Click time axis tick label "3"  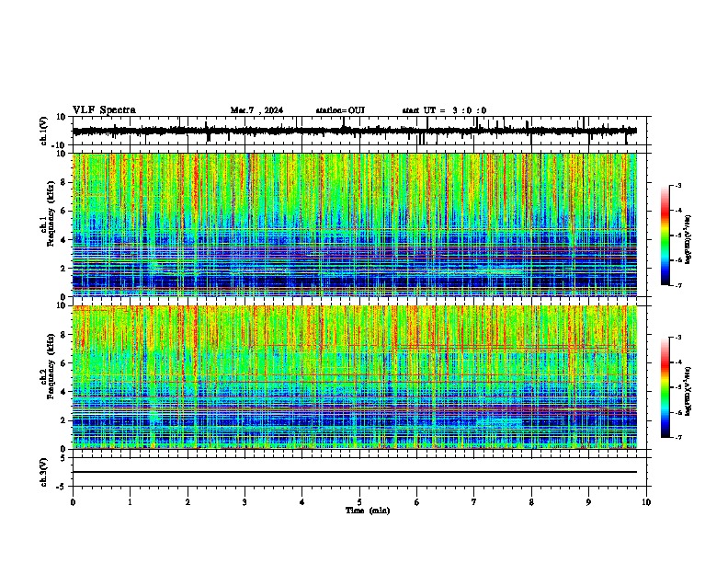click(245, 502)
